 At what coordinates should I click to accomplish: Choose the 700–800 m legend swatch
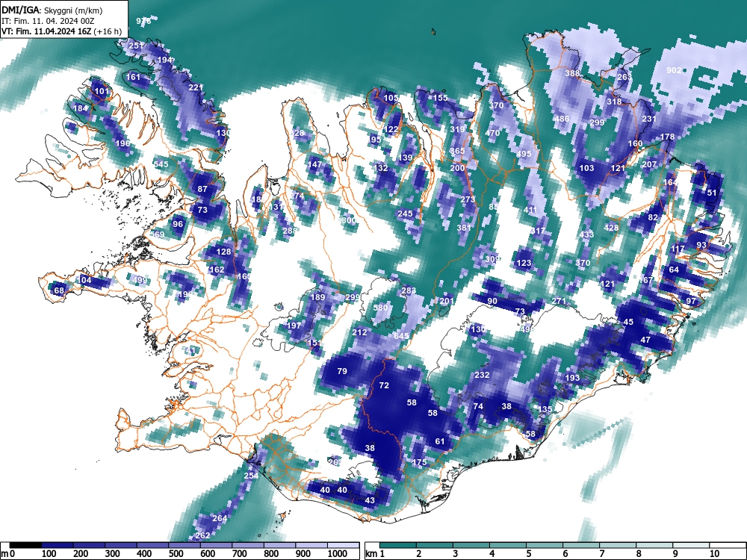pyautogui.click(x=248, y=545)
